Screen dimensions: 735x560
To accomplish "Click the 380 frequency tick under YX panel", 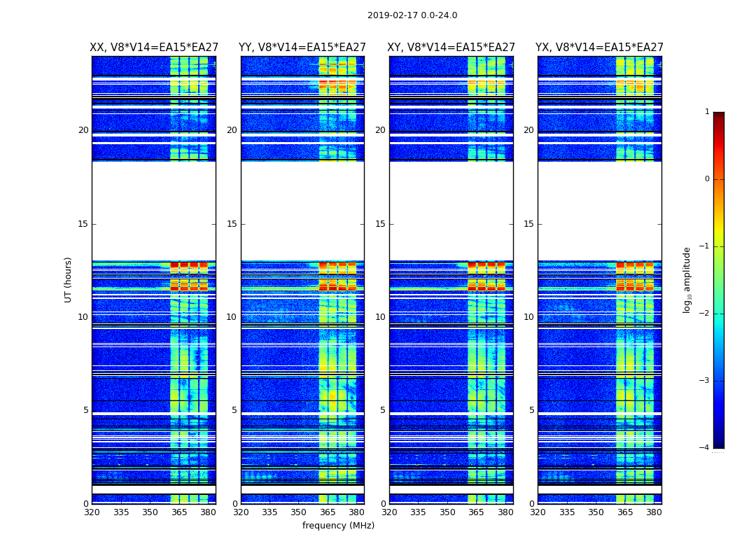I will pos(654,512).
